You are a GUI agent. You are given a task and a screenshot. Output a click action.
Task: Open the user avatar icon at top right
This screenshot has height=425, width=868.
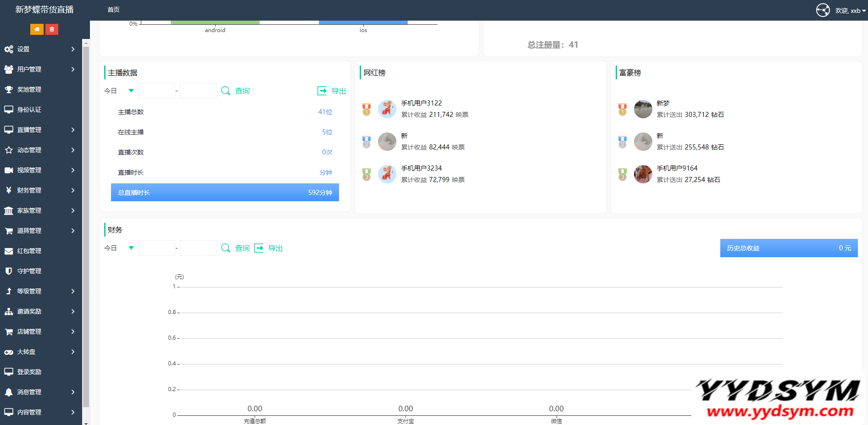click(823, 10)
